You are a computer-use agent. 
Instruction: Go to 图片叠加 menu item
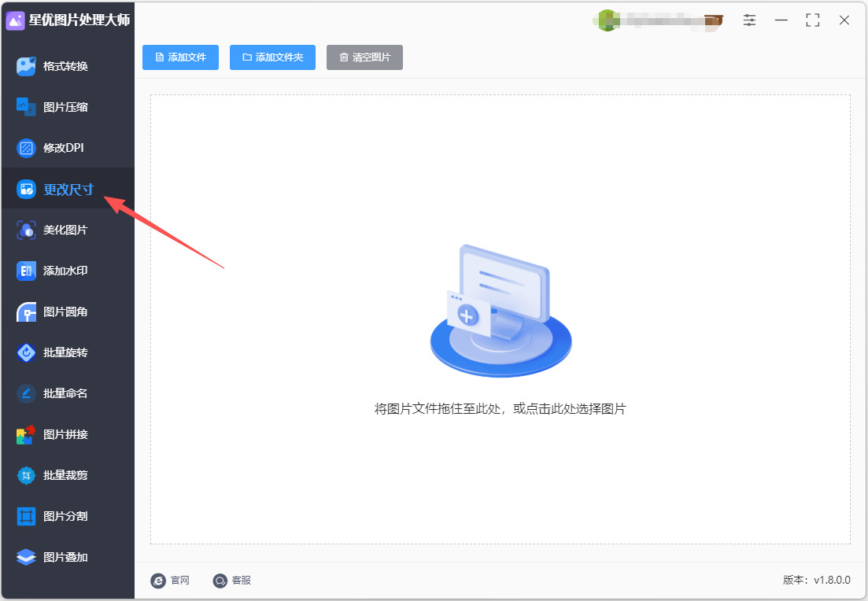pyautogui.click(x=68, y=557)
